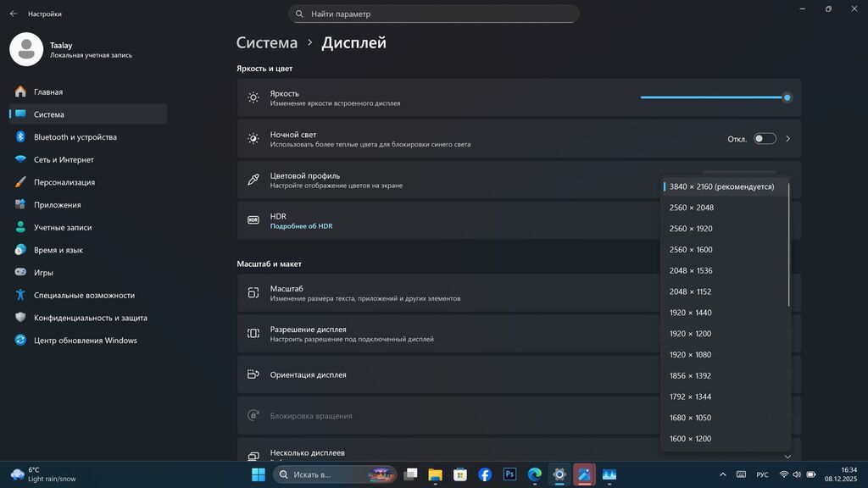
Task: Go back using the Настройки arrow
Action: [x=14, y=14]
